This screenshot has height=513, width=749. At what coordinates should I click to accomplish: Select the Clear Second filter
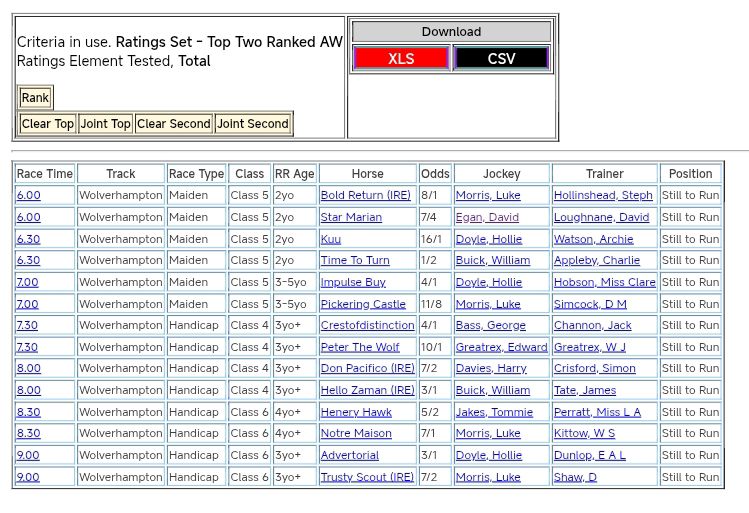[x=173, y=124]
